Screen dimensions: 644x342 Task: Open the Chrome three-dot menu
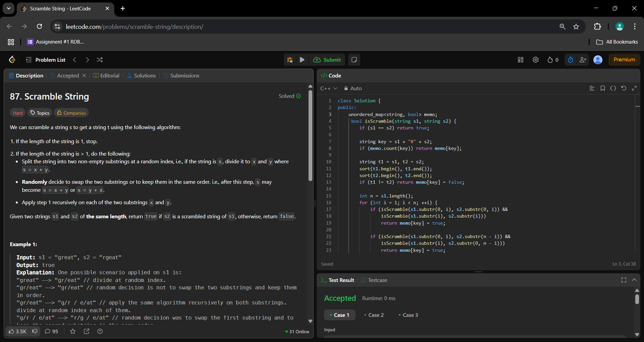tap(634, 26)
